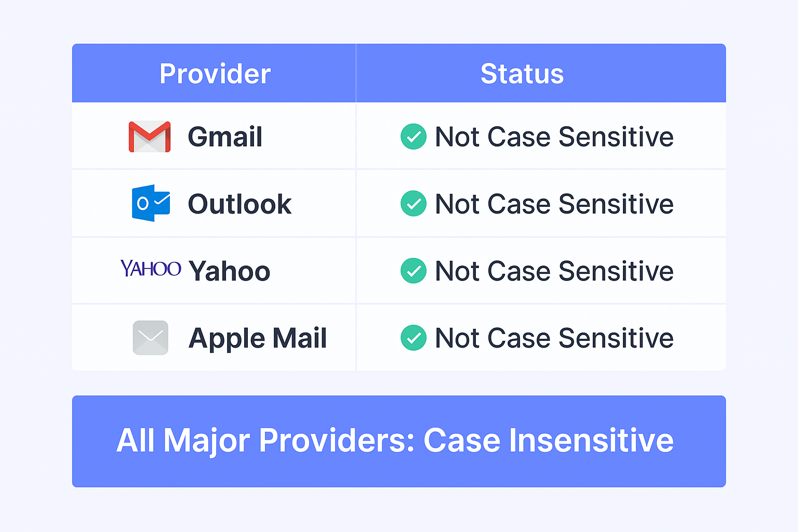This screenshot has width=798, height=532.
Task: Click the green checkmark in Yahoo row
Action: [x=414, y=271]
